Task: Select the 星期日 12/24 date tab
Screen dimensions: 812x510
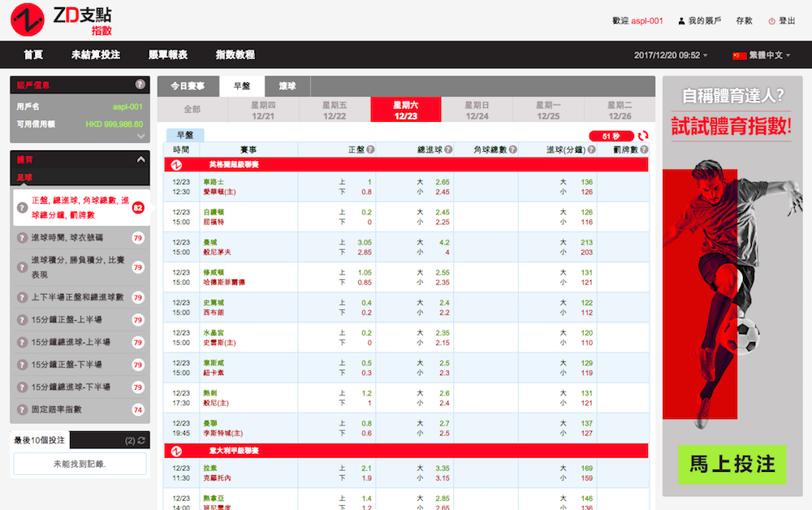Action: coord(476,110)
